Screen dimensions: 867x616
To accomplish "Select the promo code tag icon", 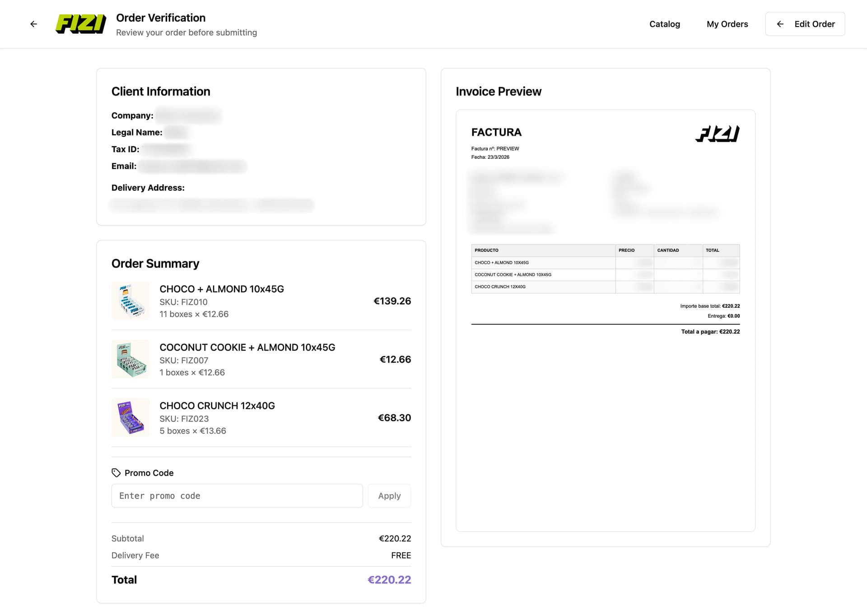I will pos(116,472).
